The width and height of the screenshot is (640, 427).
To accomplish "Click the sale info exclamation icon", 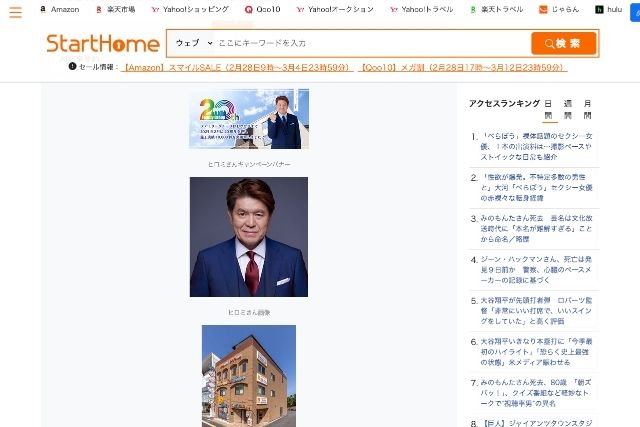I will (72, 66).
